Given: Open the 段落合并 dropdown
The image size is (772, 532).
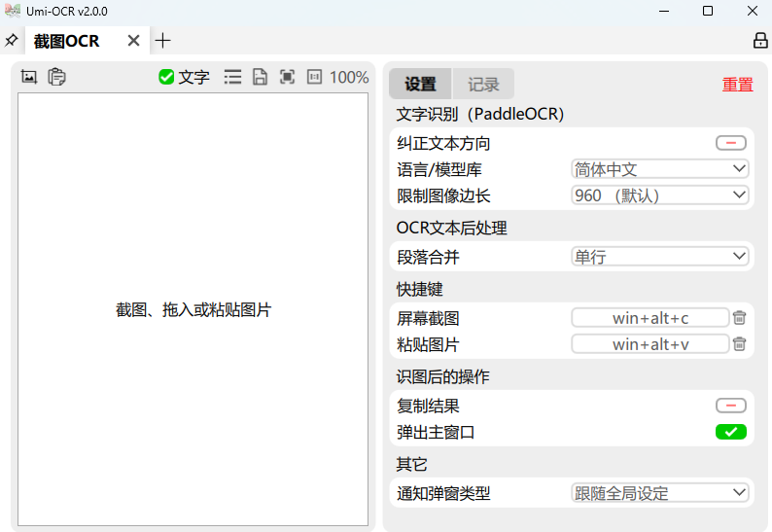Looking at the screenshot, I should tap(660, 257).
